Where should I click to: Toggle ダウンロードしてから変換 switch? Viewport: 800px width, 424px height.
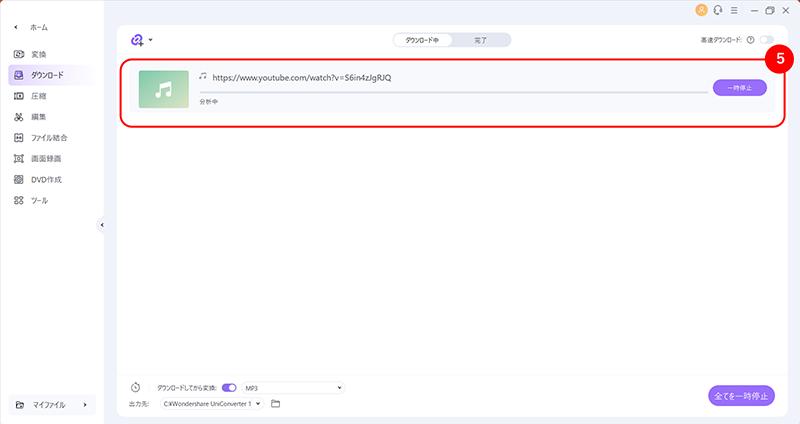click(x=229, y=388)
